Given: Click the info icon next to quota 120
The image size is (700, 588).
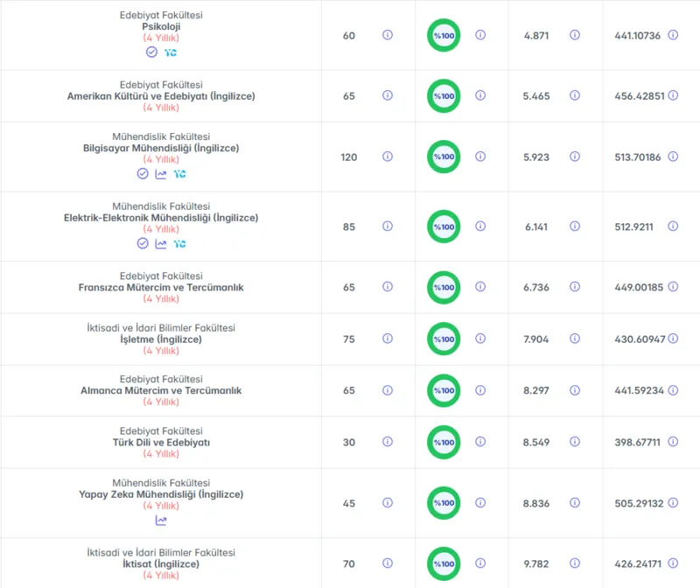Looking at the screenshot, I should pyautogui.click(x=388, y=157).
